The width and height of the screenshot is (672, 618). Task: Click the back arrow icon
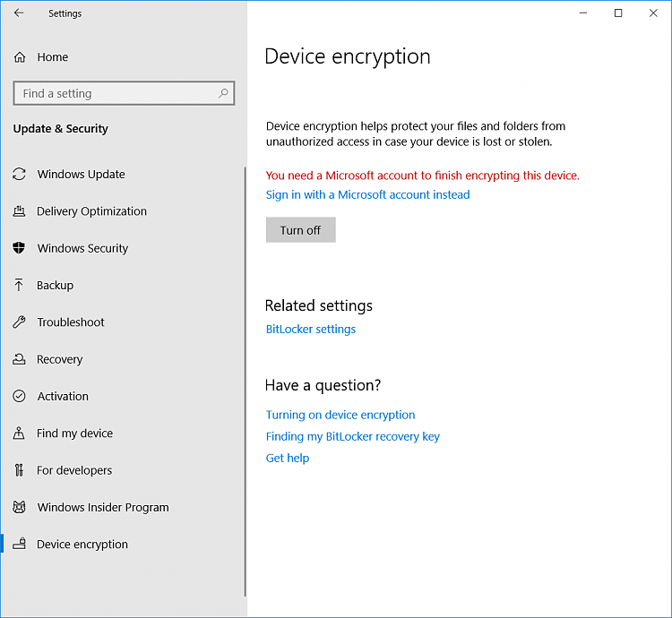(x=19, y=13)
